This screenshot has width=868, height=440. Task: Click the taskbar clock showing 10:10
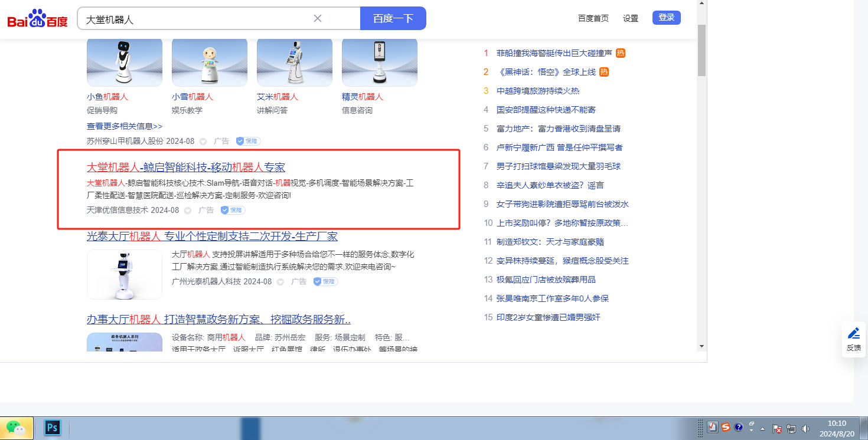tap(837, 428)
